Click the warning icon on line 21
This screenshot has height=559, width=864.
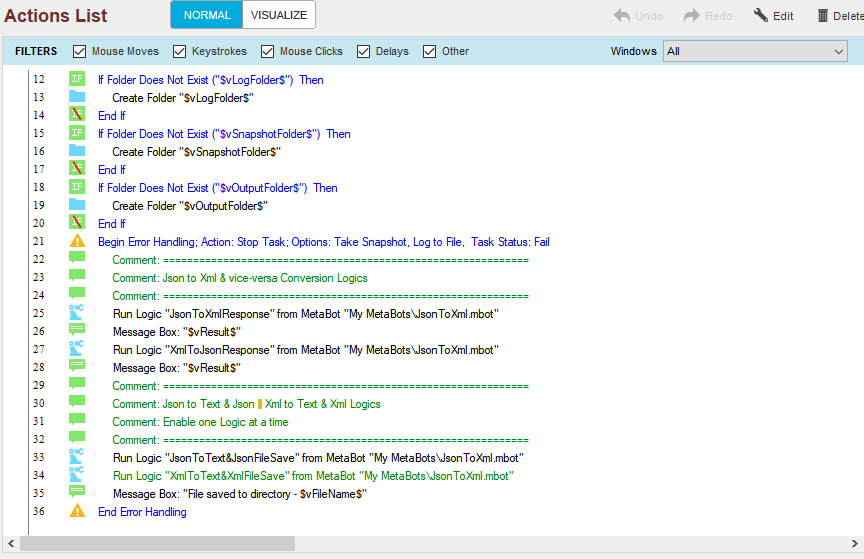click(x=77, y=242)
